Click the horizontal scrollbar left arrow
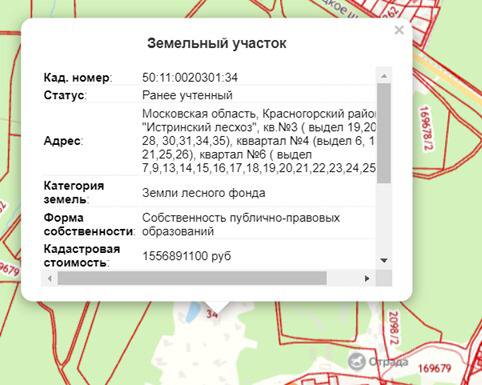Image resolution: width=482 pixels, height=385 pixels. point(50,278)
